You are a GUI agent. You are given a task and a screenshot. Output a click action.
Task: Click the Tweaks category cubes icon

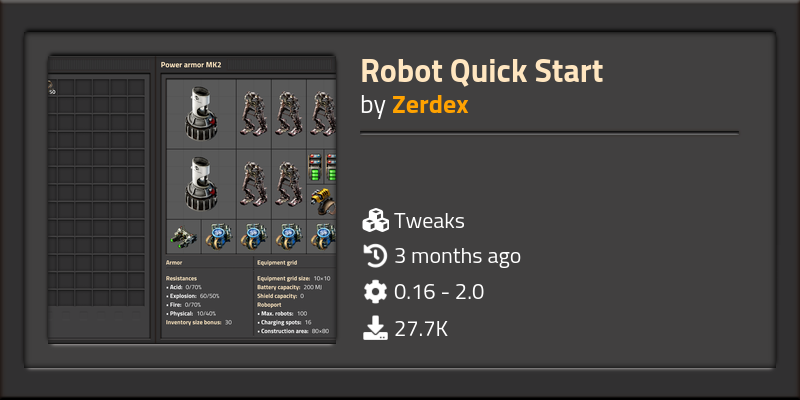pyautogui.click(x=375, y=220)
